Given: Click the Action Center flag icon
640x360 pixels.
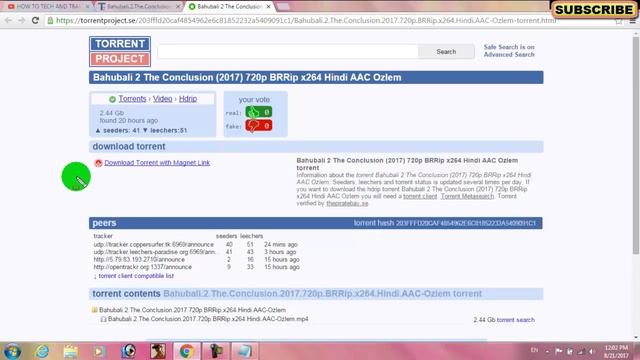Looking at the screenshot, I should pos(558,351).
